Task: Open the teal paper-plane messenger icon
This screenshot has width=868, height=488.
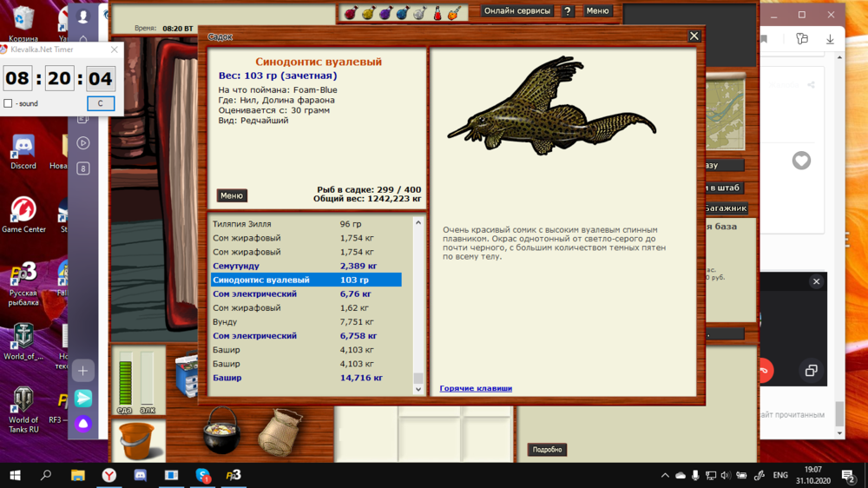Action: (83, 399)
